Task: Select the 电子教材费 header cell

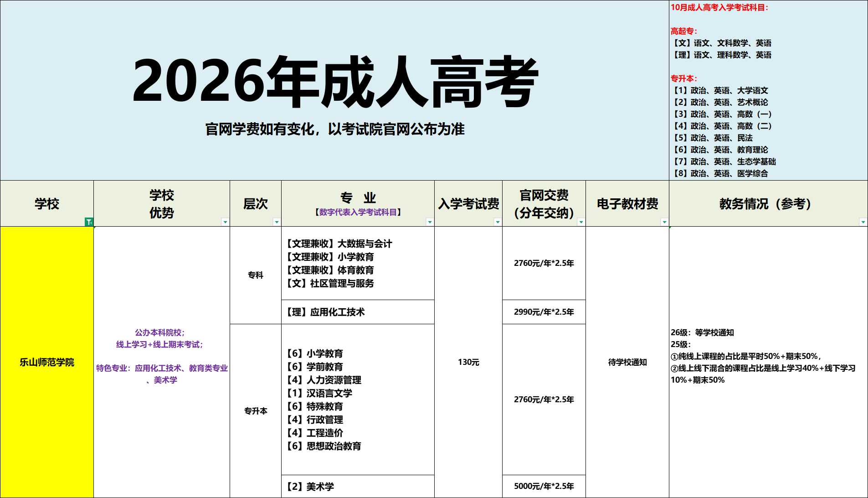Action: click(627, 203)
